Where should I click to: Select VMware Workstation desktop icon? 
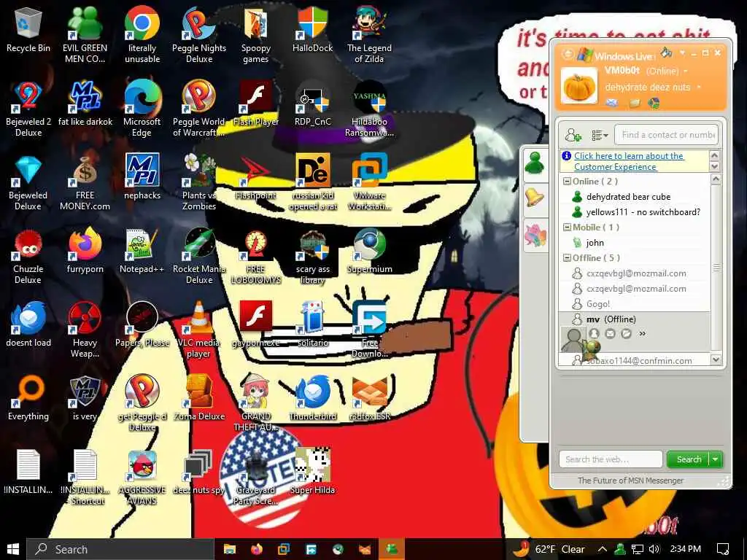pyautogui.click(x=369, y=182)
